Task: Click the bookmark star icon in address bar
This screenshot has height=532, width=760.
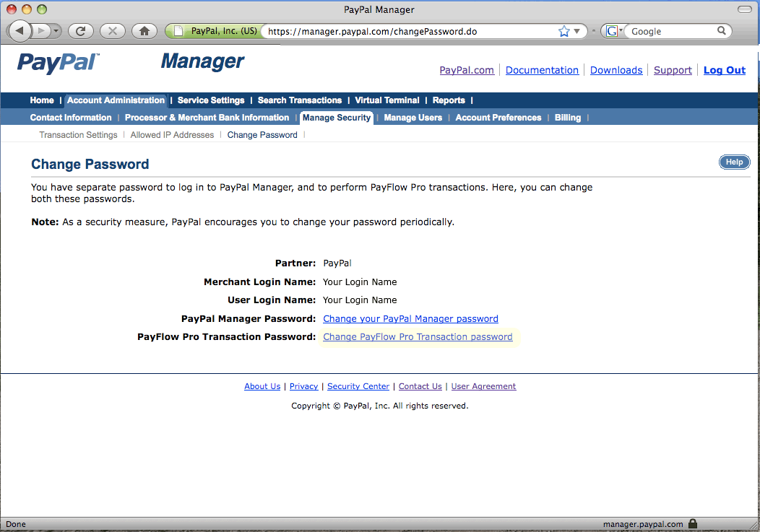Action: click(563, 32)
